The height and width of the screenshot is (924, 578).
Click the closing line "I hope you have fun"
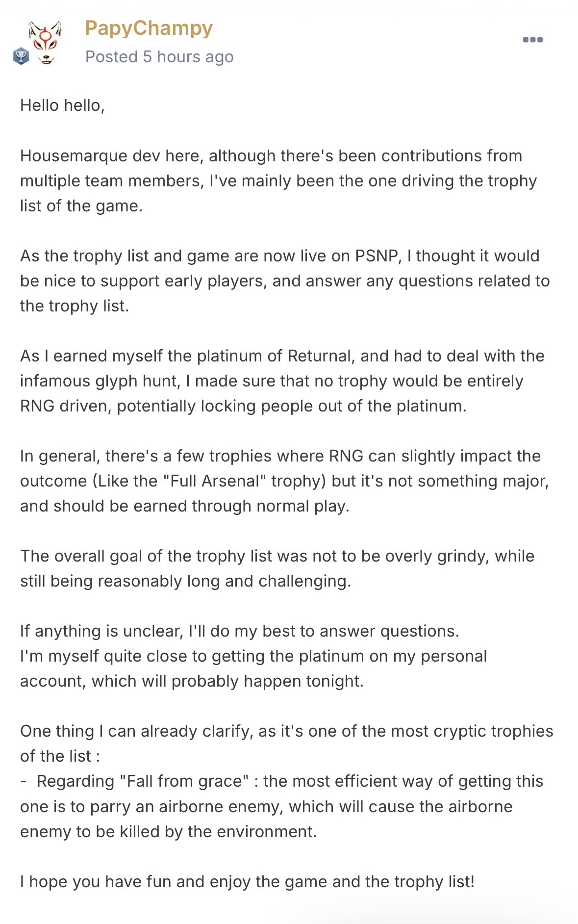coord(247,882)
